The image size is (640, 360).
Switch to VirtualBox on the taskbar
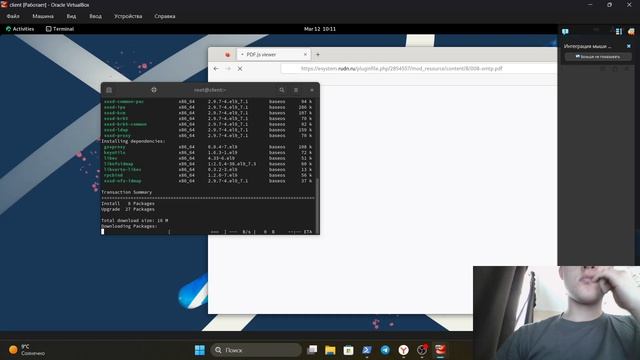[x=440, y=350]
